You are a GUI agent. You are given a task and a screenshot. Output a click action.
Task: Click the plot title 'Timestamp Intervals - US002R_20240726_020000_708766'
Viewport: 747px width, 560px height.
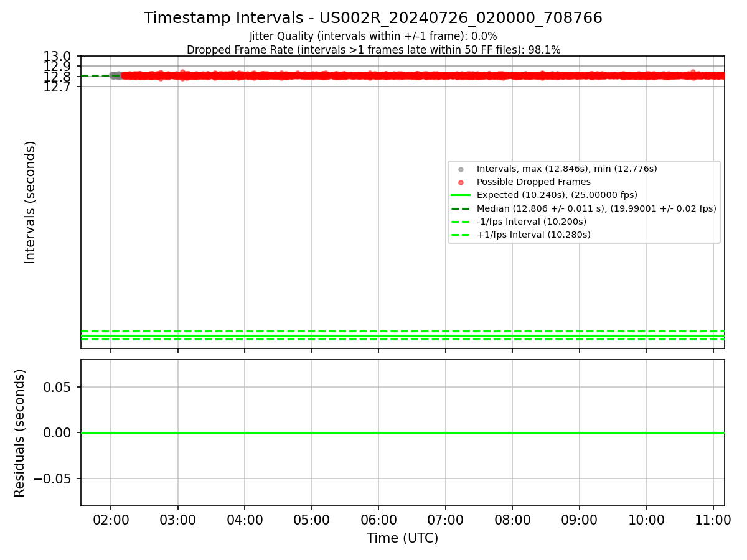tap(373, 18)
